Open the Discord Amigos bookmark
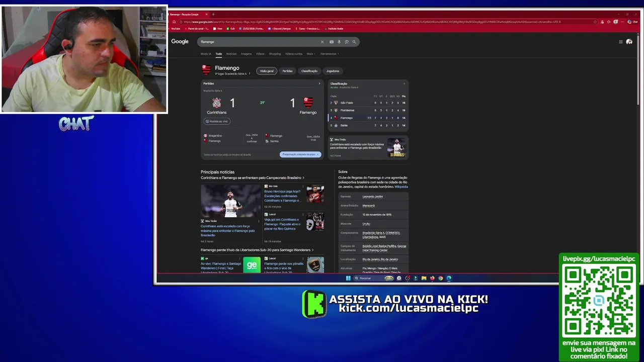This screenshot has height=362, width=644. point(279,29)
